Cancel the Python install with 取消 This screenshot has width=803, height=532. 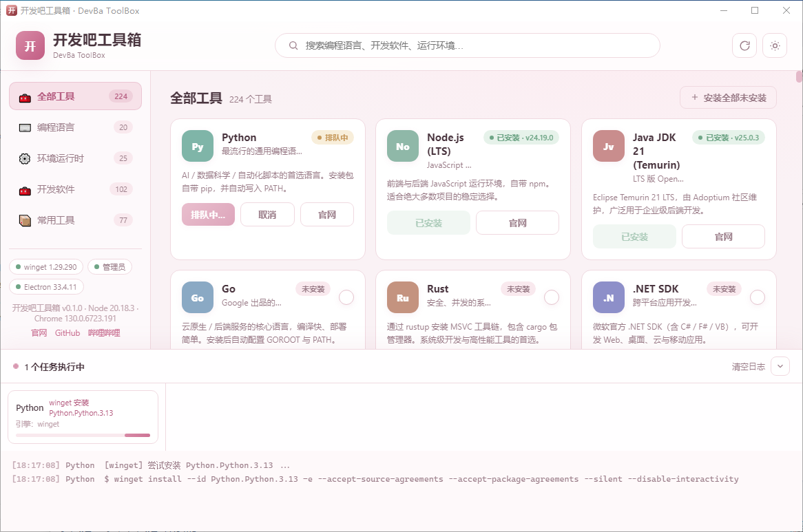coord(267,214)
